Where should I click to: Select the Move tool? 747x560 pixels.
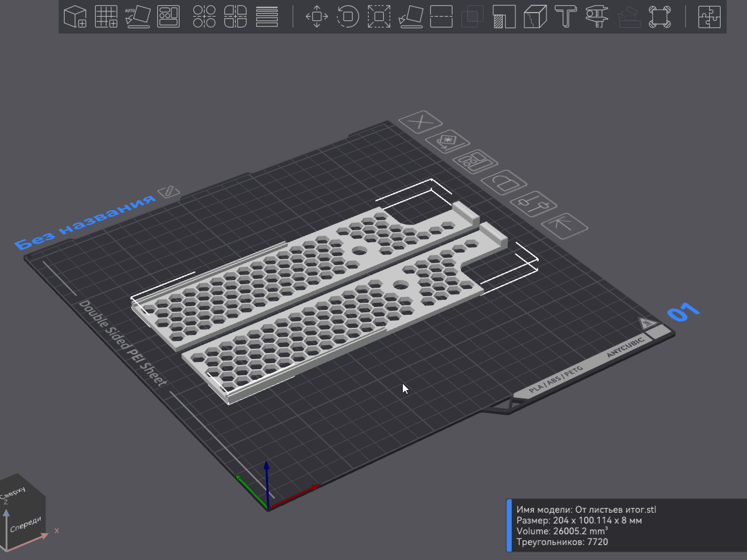tap(317, 16)
